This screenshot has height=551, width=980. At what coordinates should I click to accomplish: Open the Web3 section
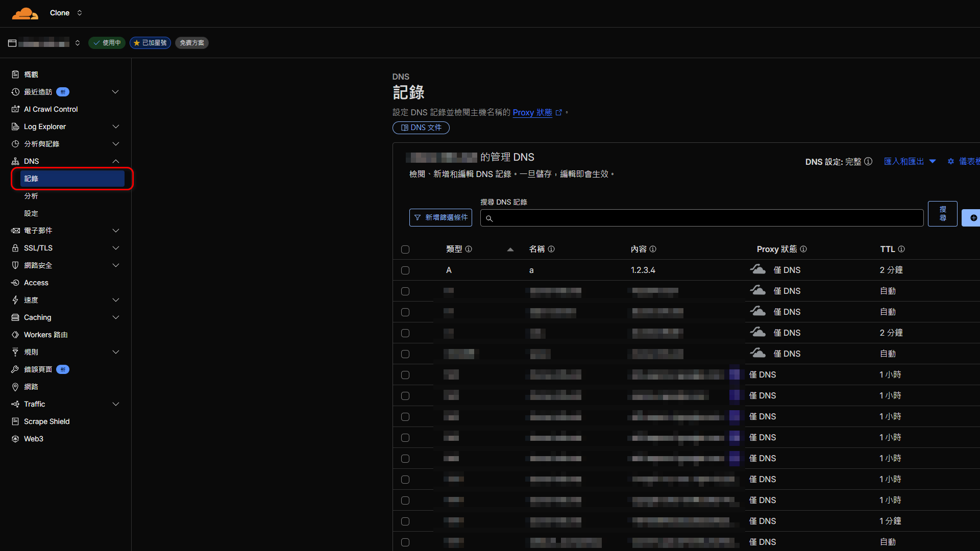click(33, 439)
